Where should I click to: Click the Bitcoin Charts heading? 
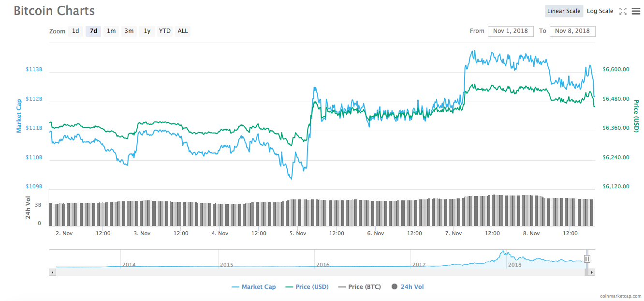pos(54,11)
